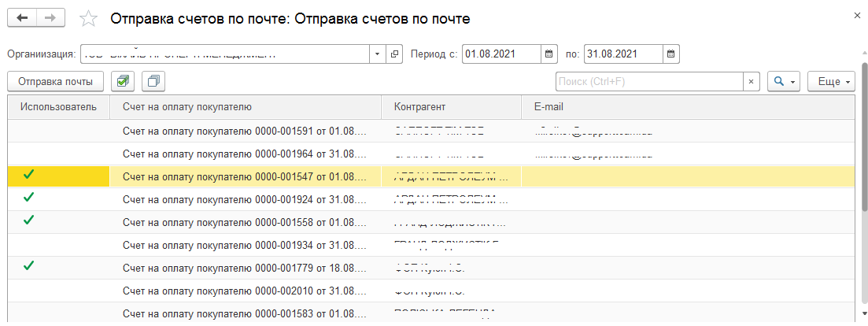Click the uncheck all rows icon

[153, 81]
